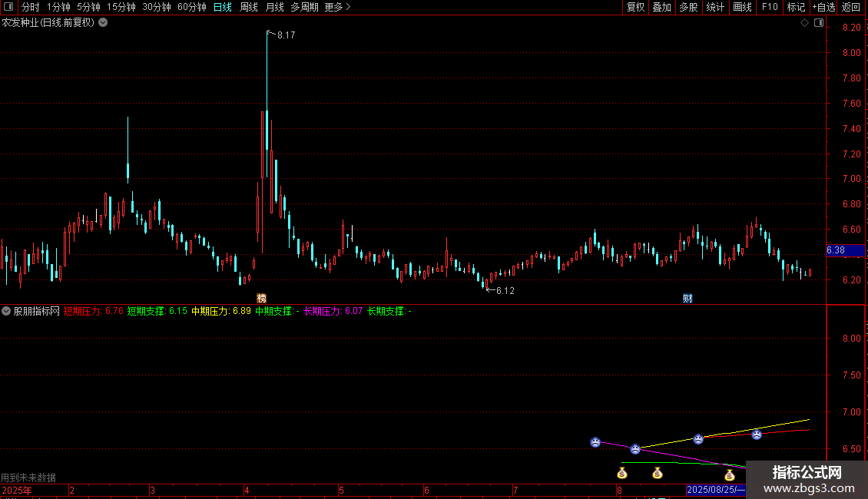The image size is (868, 499).
Task: Click the 8.20 value on price axis
Action: [851, 28]
